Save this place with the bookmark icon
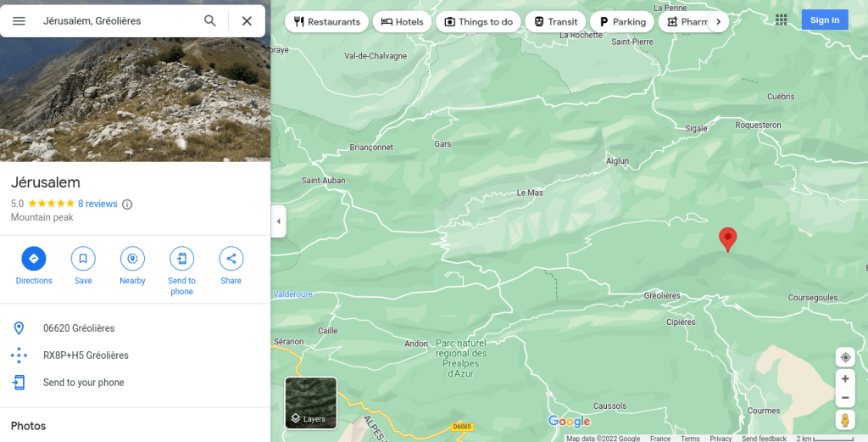Image resolution: width=868 pixels, height=442 pixels. click(x=83, y=259)
